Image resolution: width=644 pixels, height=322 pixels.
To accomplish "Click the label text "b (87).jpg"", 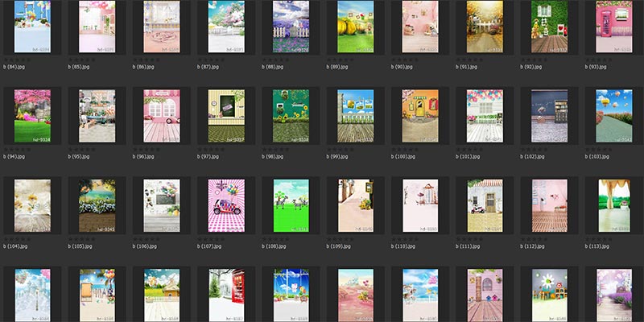I will pyautogui.click(x=208, y=67).
